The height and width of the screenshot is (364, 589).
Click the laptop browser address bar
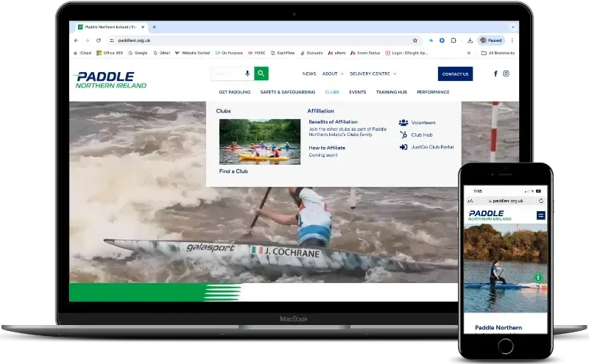(263, 40)
